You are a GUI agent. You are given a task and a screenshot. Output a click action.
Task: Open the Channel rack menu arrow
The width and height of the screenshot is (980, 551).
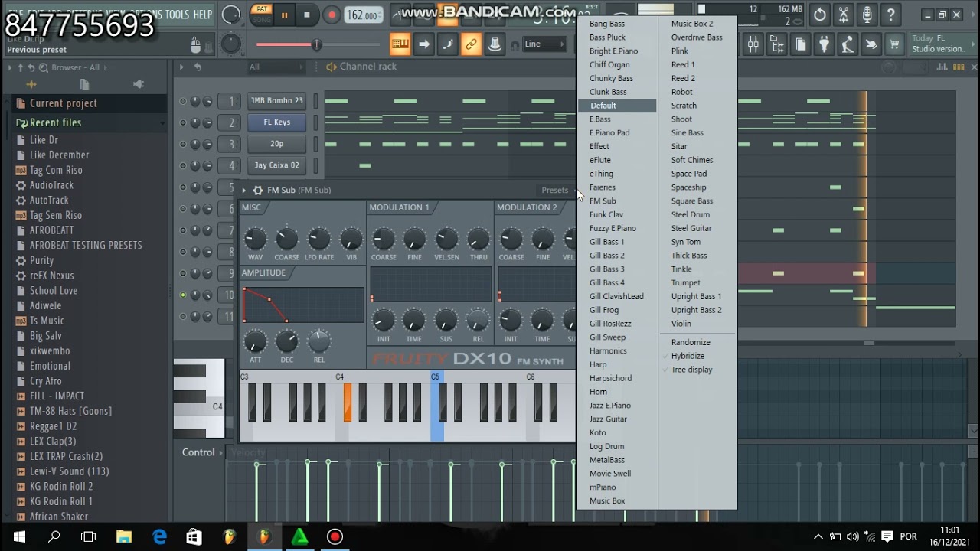(x=181, y=67)
